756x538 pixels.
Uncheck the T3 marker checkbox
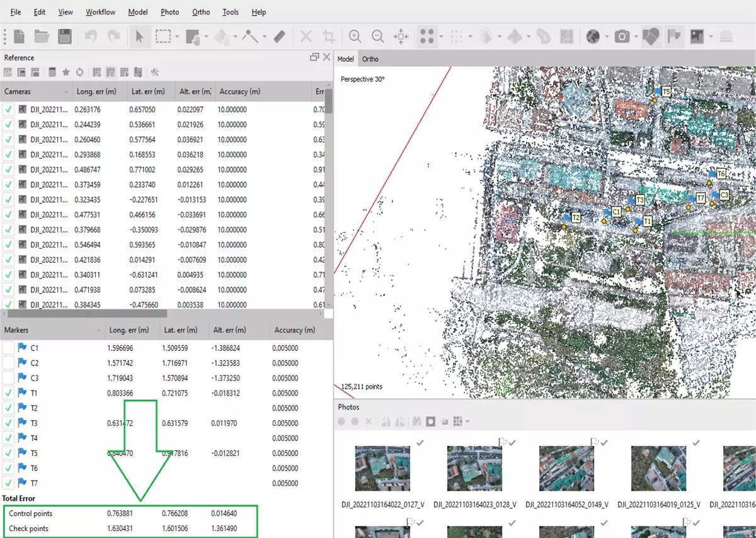click(x=8, y=423)
